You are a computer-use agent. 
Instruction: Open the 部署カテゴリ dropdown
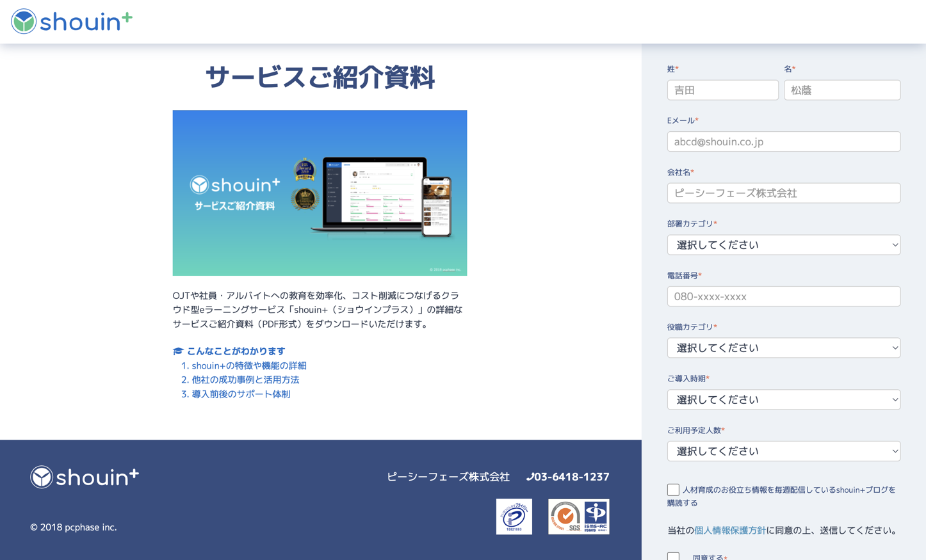783,244
